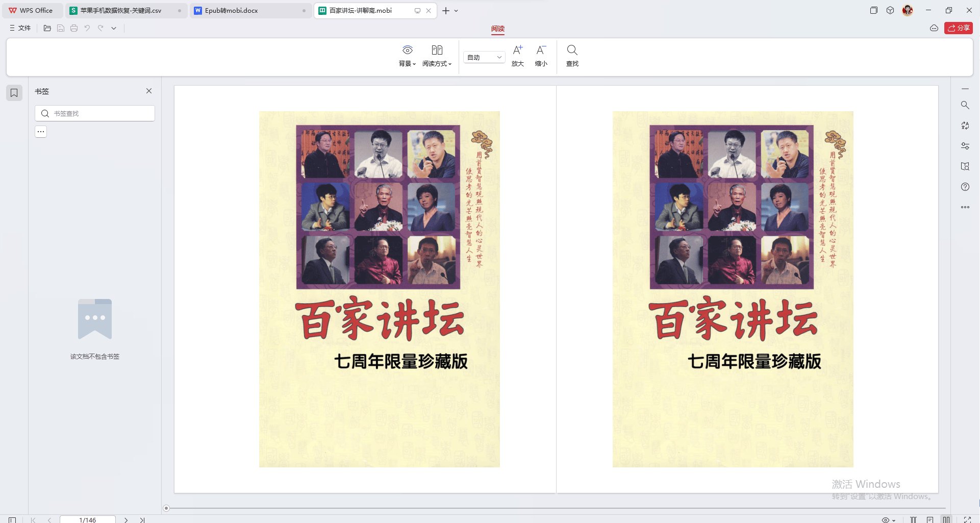Switch to the 阅读 ribbon tab
The height and width of the screenshot is (523, 980).
click(498, 29)
